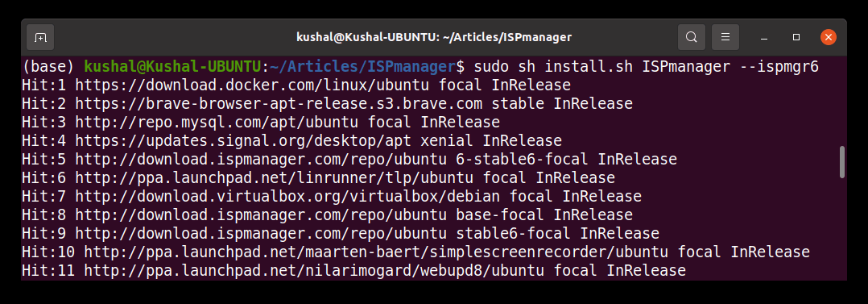868x304 pixels.
Task: Open the linrunner tlp launchpad URL
Action: click(275, 178)
